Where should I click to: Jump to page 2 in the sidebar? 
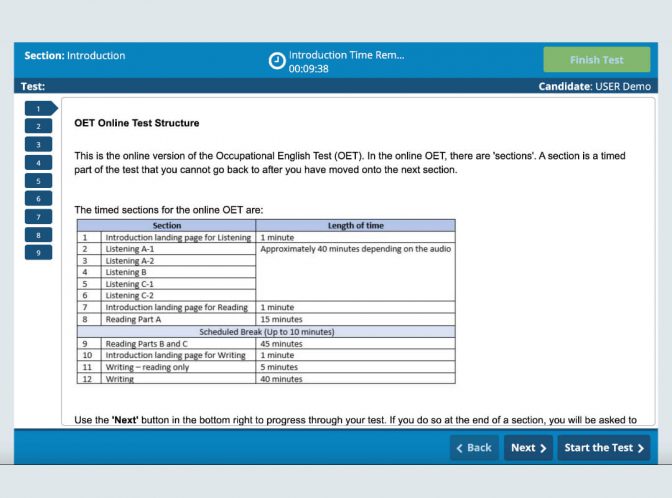[38, 126]
